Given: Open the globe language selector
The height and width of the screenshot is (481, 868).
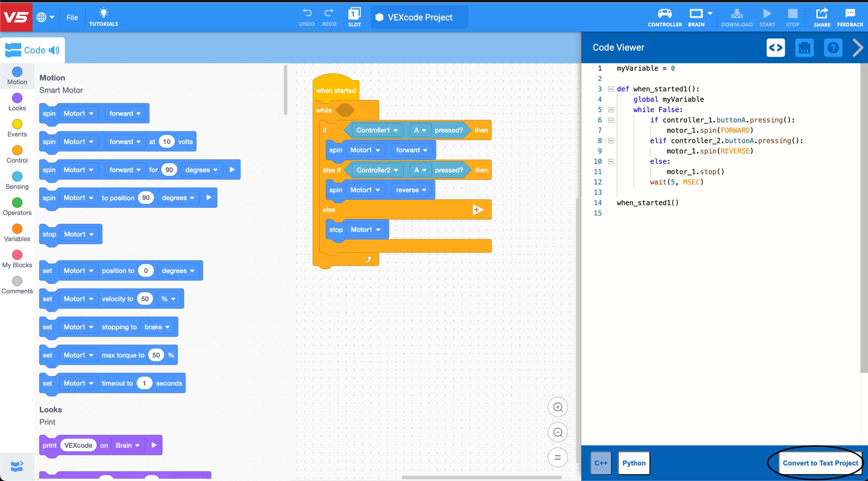Looking at the screenshot, I should pos(45,17).
